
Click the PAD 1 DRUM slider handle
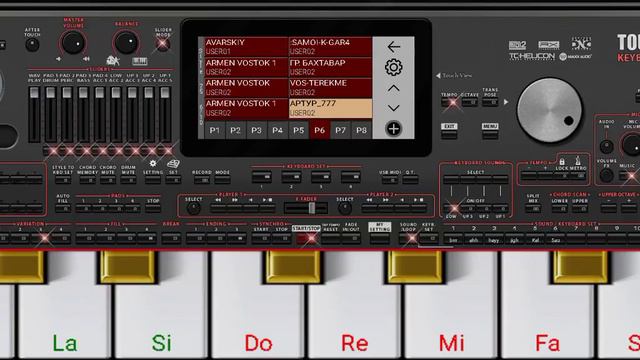pyautogui.click(x=51, y=93)
